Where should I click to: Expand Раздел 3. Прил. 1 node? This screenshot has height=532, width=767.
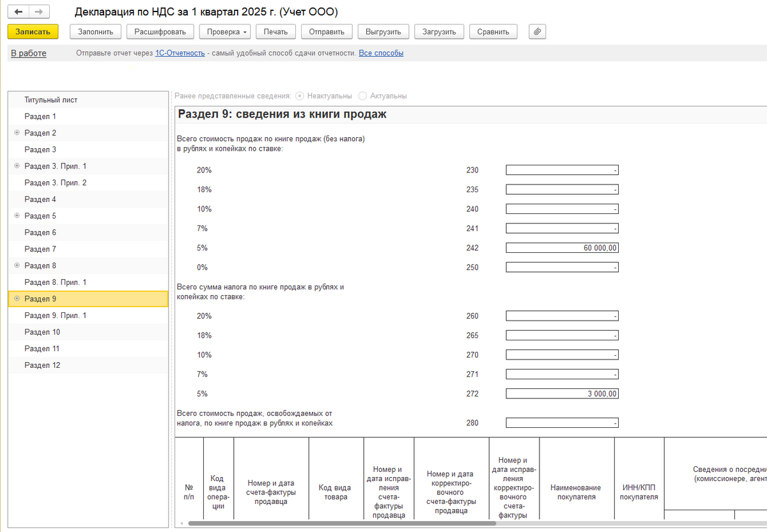(x=17, y=166)
